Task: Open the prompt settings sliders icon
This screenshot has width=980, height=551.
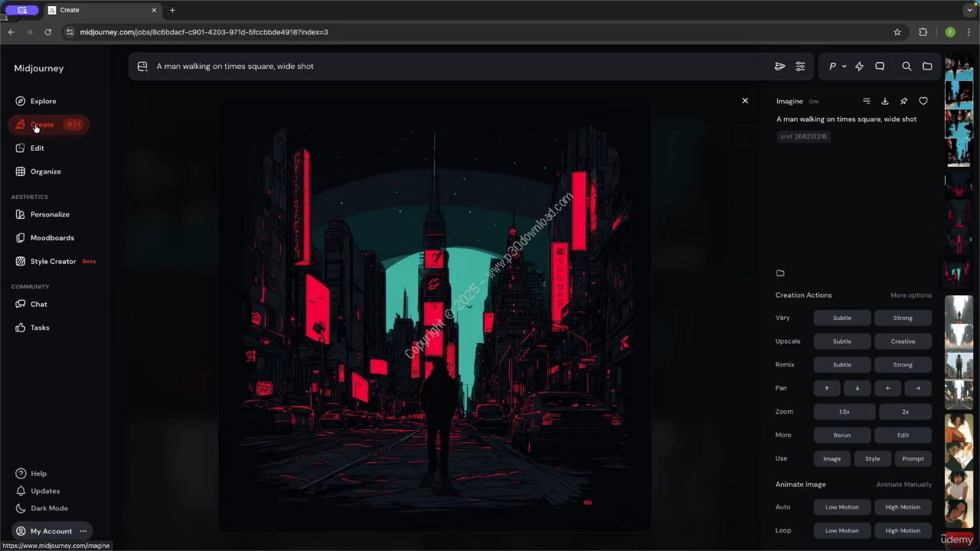Action: click(800, 67)
